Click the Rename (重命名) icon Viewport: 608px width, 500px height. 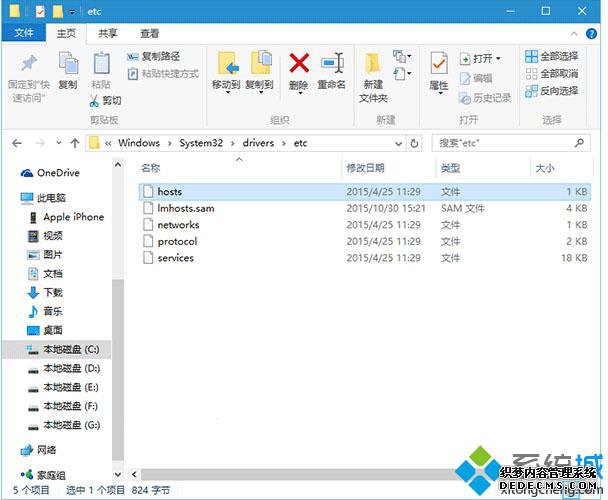pos(332,63)
